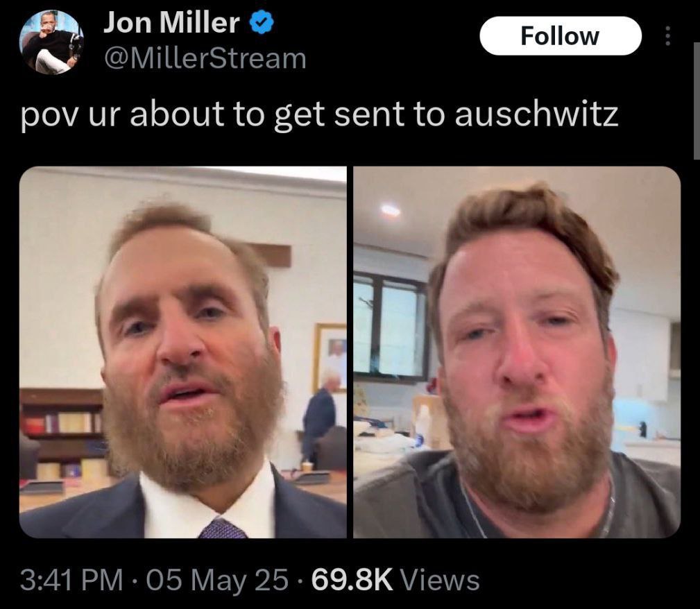Open the left photo of man in suit

[183, 352]
